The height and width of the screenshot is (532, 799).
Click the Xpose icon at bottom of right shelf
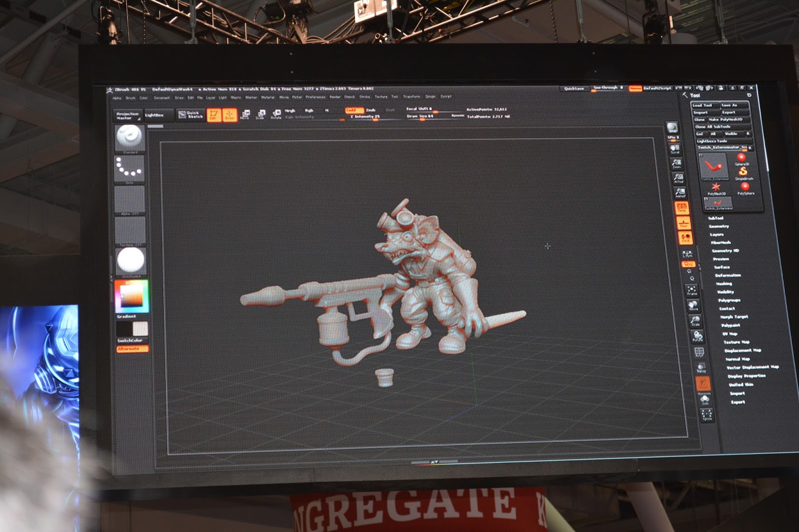tap(707, 414)
